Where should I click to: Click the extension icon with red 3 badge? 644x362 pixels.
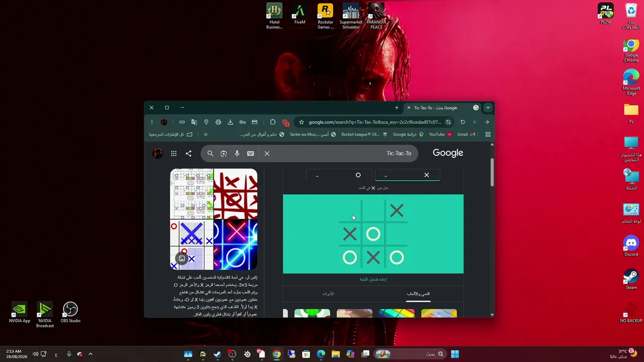(285, 122)
